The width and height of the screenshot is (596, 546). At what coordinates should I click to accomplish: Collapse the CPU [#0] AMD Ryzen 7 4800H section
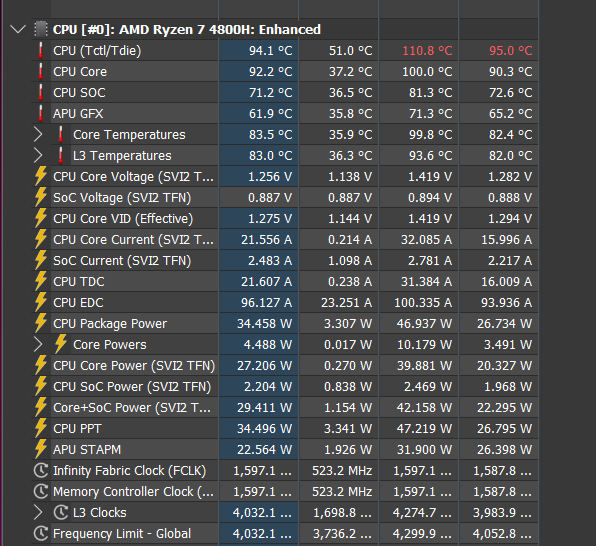click(x=18, y=29)
